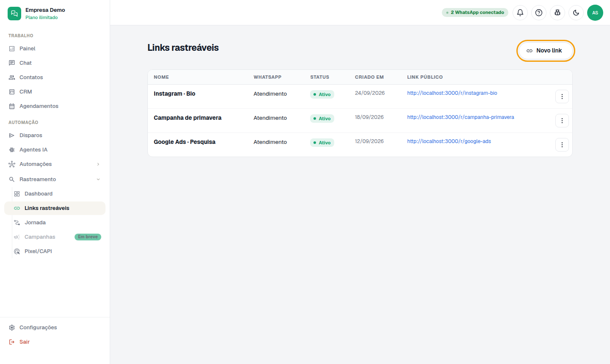The width and height of the screenshot is (610, 364).
Task: Open Contatos in the sidebar
Action: click(55, 77)
